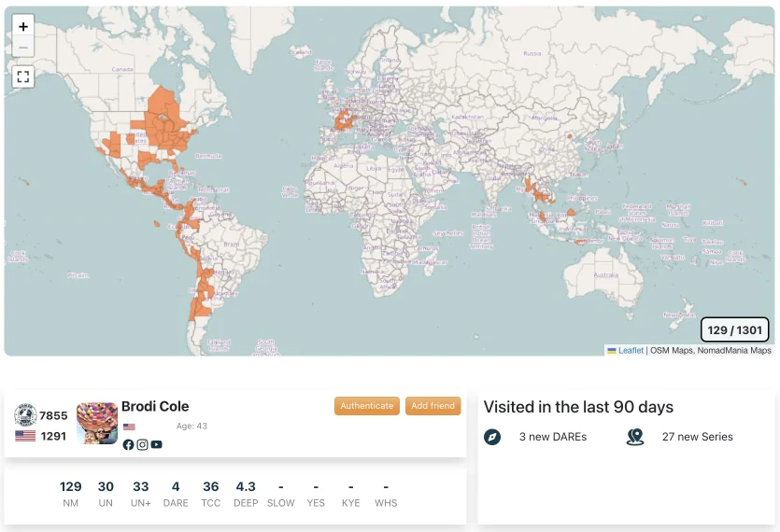The height and width of the screenshot is (532, 780).
Task: Zoom out of the map
Action: coord(23,48)
